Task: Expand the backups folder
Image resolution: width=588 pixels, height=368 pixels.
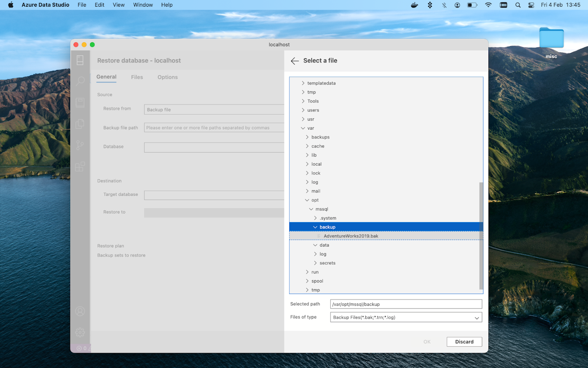Action: [x=307, y=137]
